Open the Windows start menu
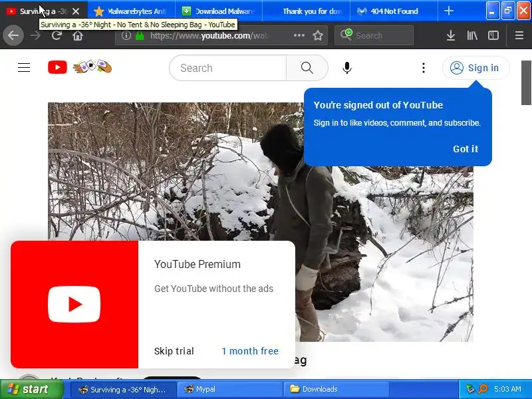 tap(32, 389)
